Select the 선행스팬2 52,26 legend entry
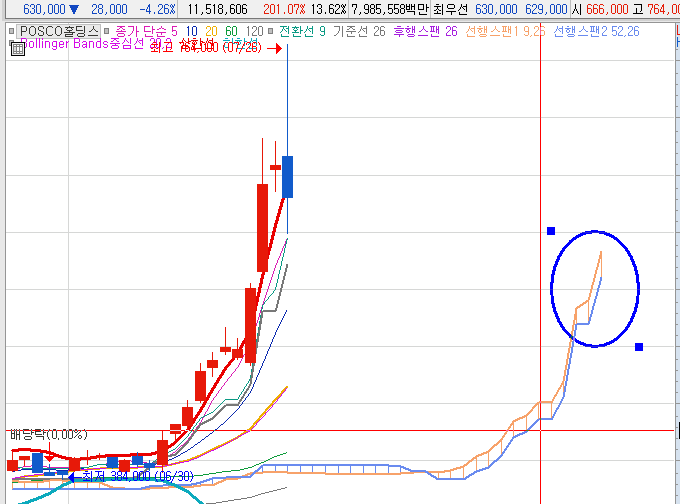680x504 pixels. click(596, 31)
